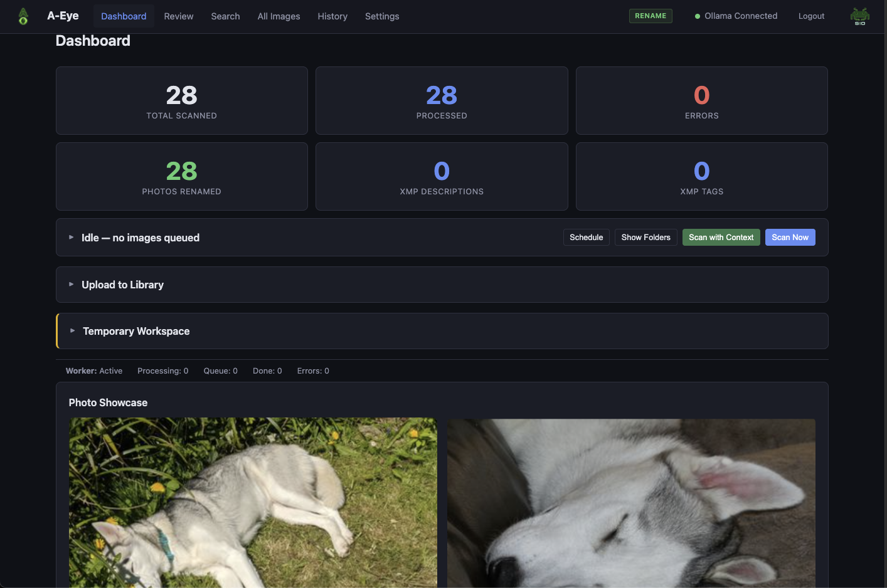This screenshot has width=887, height=588.
Task: Open the pixel-art user avatar icon
Action: tap(859, 16)
